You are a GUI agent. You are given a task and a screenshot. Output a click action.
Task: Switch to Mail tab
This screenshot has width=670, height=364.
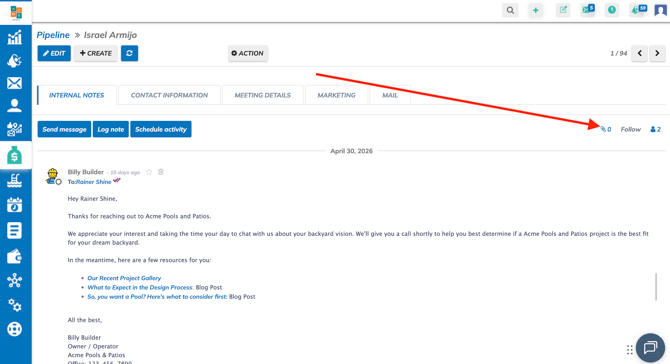(390, 95)
